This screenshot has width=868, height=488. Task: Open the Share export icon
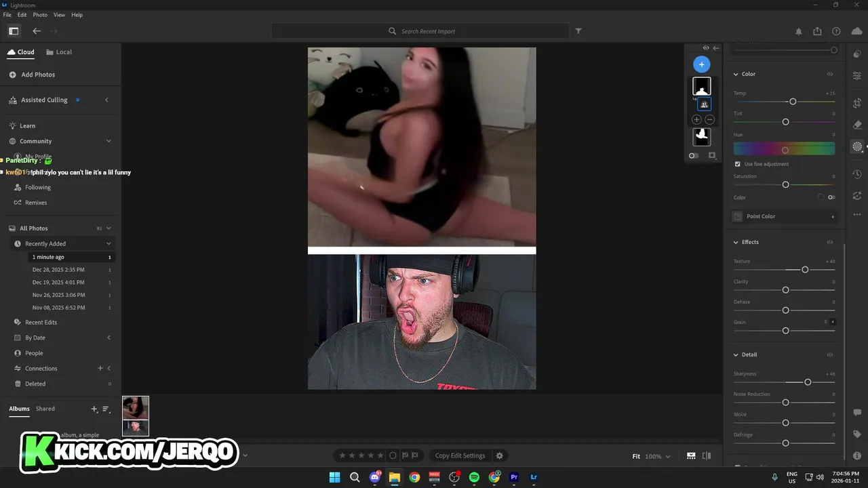tap(817, 31)
